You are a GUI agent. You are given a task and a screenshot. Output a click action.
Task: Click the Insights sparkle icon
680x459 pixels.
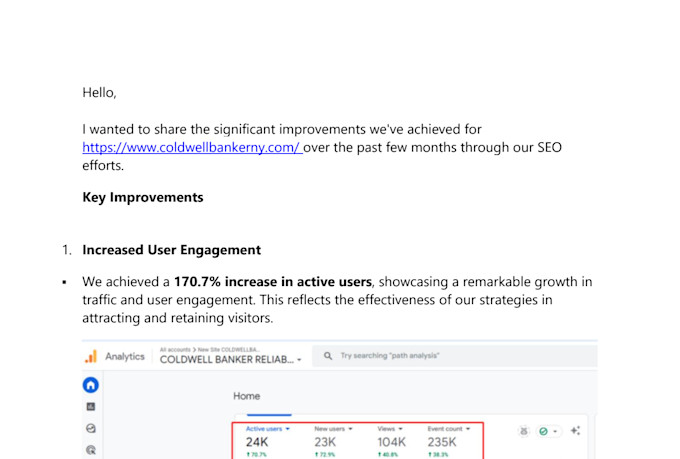pos(575,430)
